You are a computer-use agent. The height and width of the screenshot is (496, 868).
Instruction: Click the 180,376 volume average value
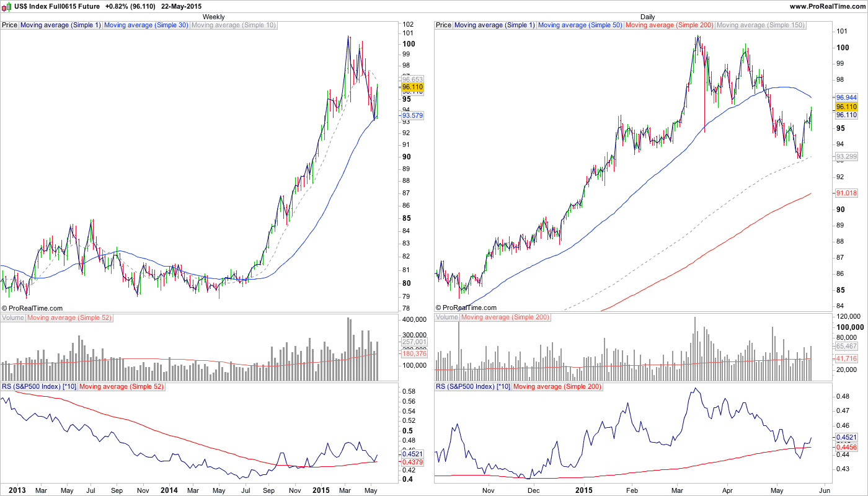pyautogui.click(x=414, y=353)
